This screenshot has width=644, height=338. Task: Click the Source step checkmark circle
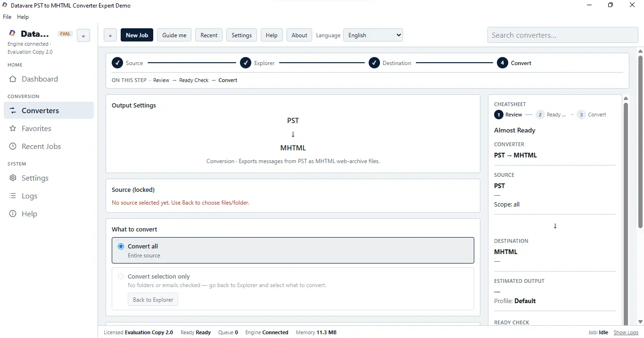click(117, 63)
